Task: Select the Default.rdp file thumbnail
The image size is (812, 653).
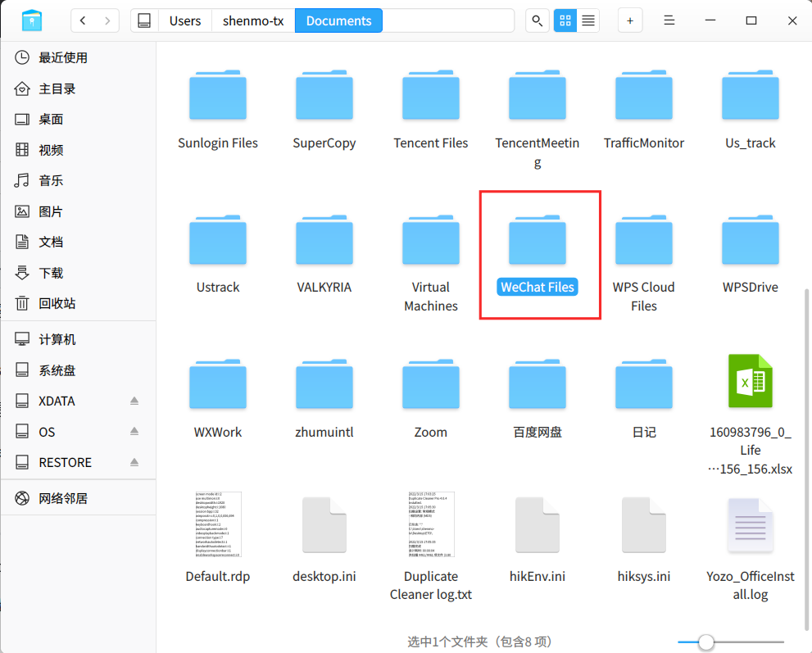Action: coord(218,524)
